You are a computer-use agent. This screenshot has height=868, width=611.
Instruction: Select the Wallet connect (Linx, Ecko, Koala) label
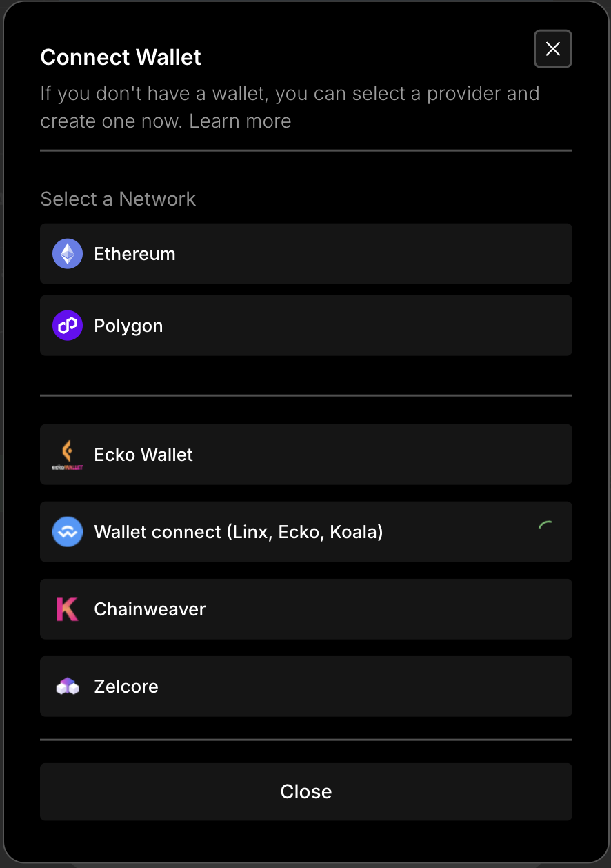[238, 532]
